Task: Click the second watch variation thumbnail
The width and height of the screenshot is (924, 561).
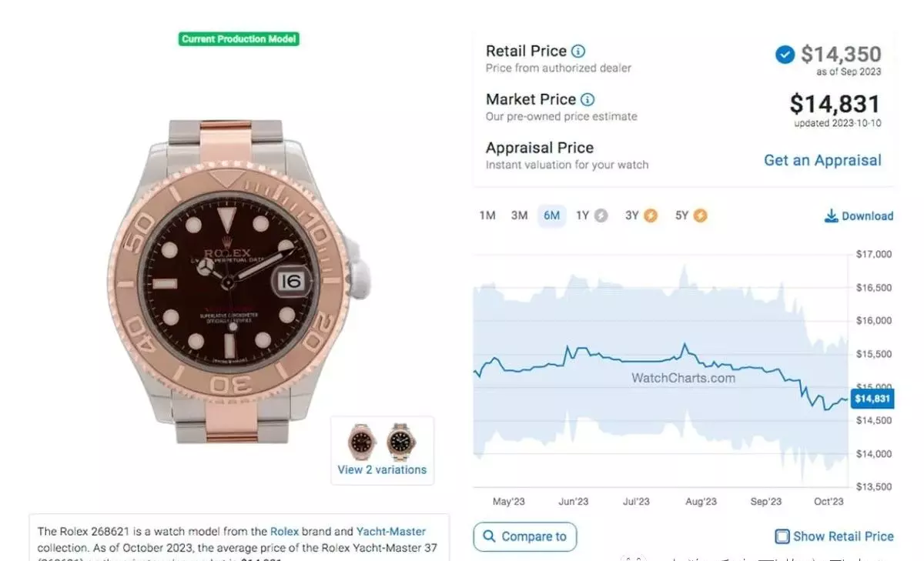Action: 401,441
